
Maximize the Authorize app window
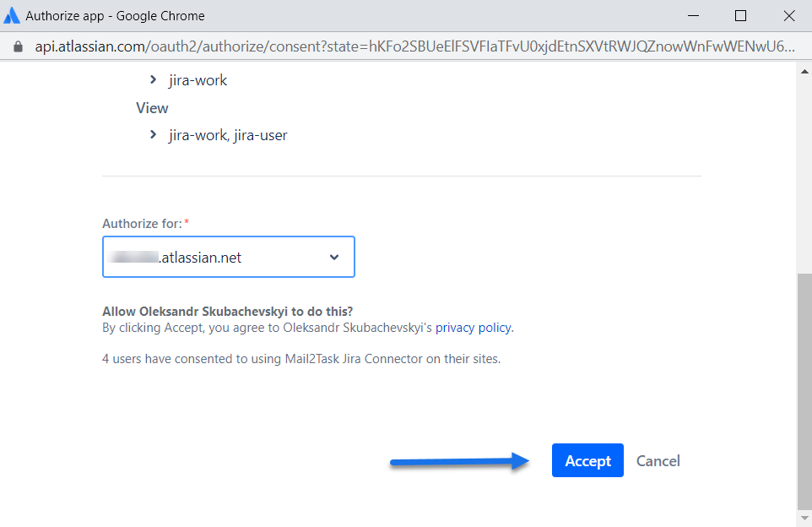pos(740,16)
